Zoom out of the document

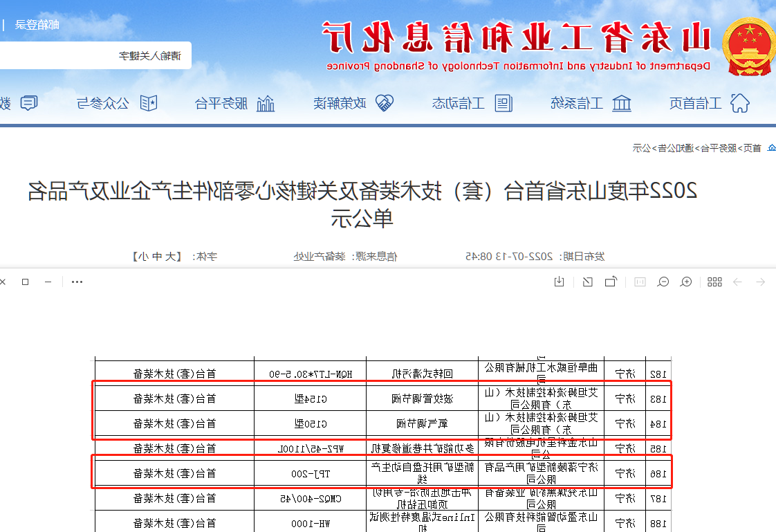click(664, 282)
